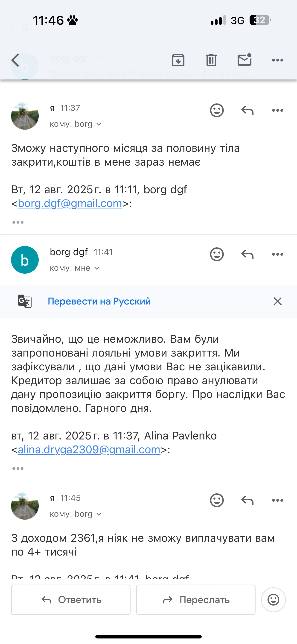The height and width of the screenshot is (644, 297).
Task: Tap the back arrow to leave thread
Action: click(x=15, y=60)
